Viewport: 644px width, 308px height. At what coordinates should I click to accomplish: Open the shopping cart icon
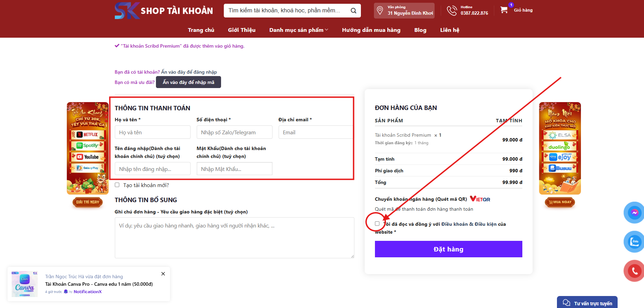point(504,10)
